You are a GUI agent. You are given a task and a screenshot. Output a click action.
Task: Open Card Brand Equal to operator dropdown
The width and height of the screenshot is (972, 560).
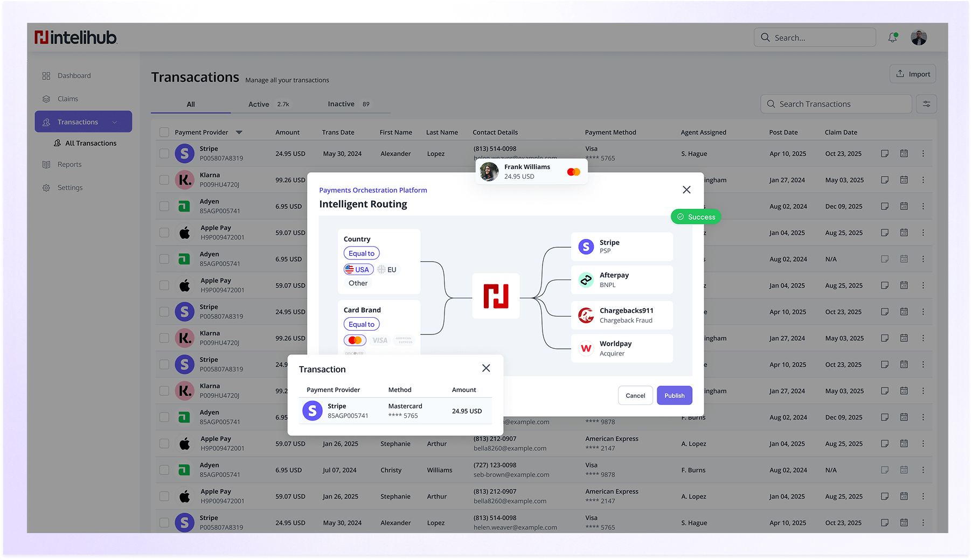[362, 324]
